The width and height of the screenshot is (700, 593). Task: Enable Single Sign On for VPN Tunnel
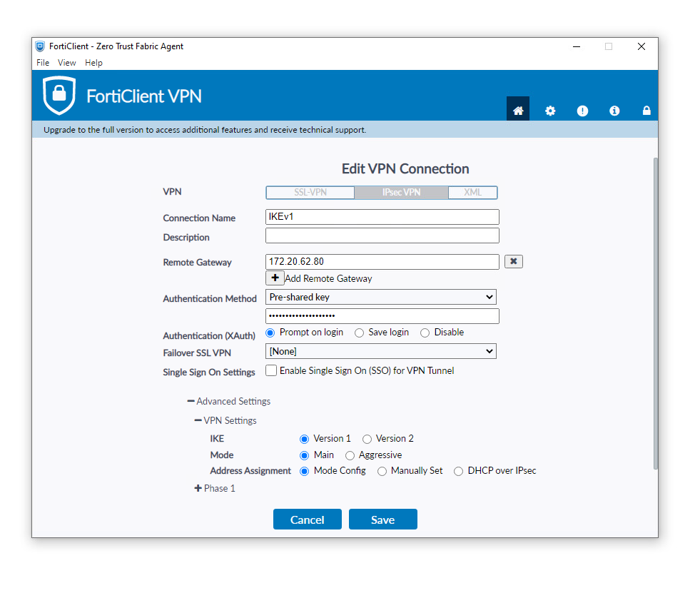[x=271, y=370]
